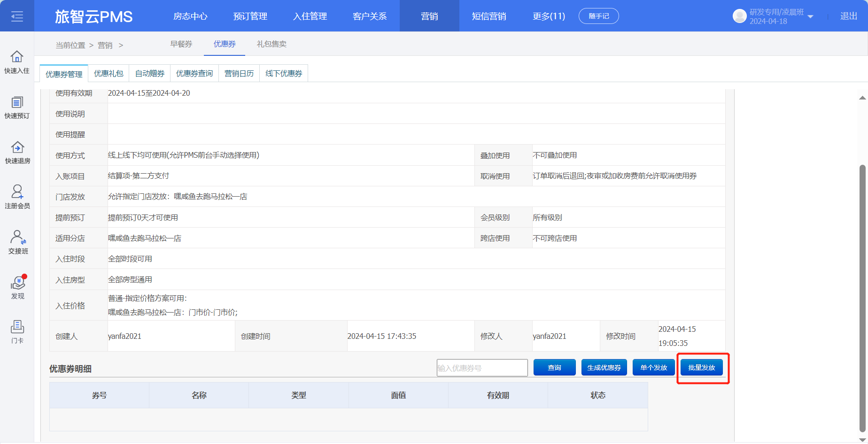The width and height of the screenshot is (868, 444).
Task: Click 营销 in the breadcrumb
Action: point(105,45)
